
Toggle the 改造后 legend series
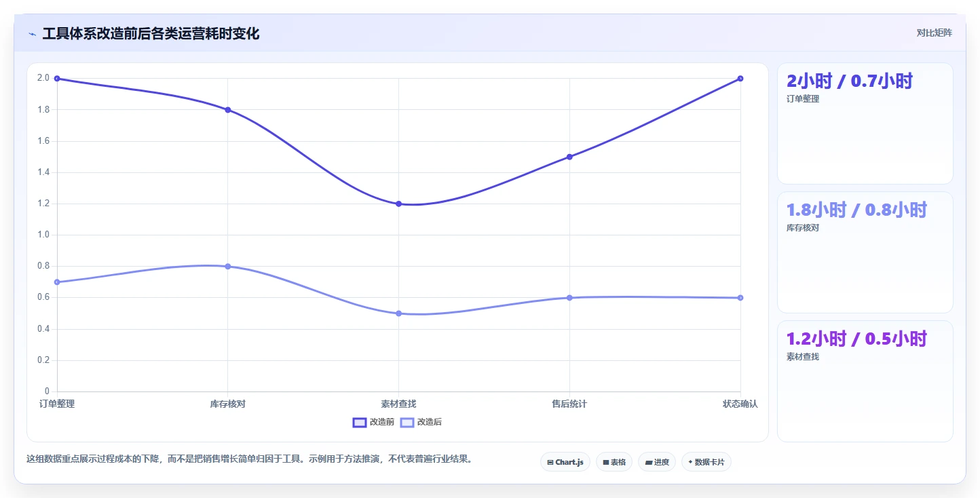[x=421, y=422]
